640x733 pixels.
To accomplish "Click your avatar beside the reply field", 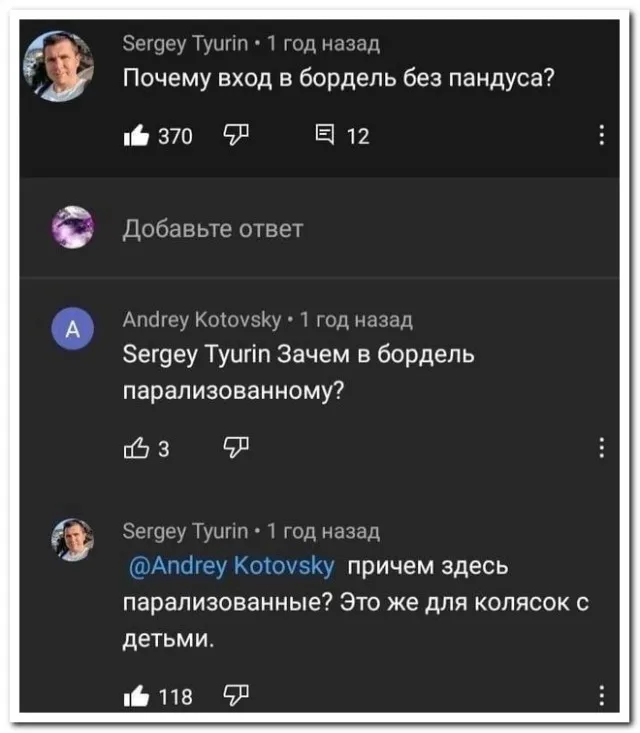I will point(73,227).
